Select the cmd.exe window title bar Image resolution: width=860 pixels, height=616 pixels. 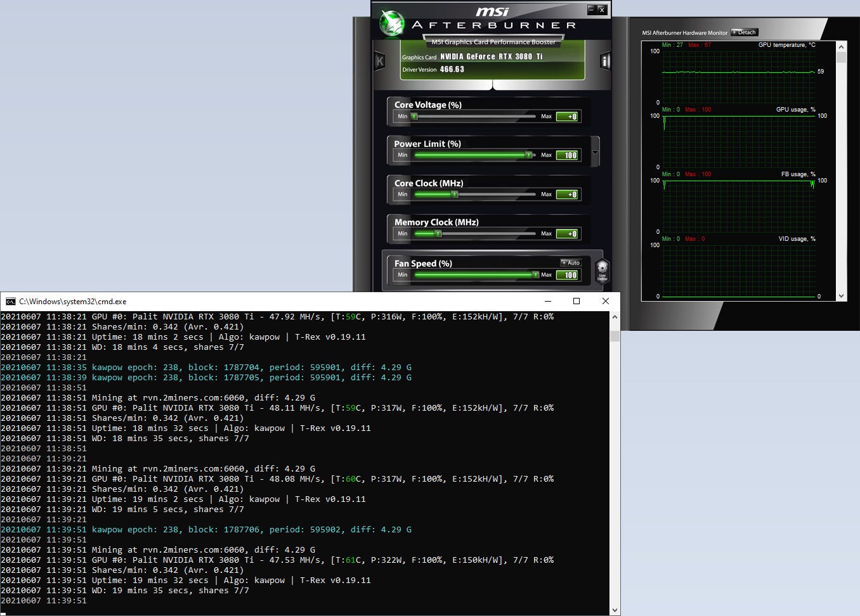click(x=254, y=302)
